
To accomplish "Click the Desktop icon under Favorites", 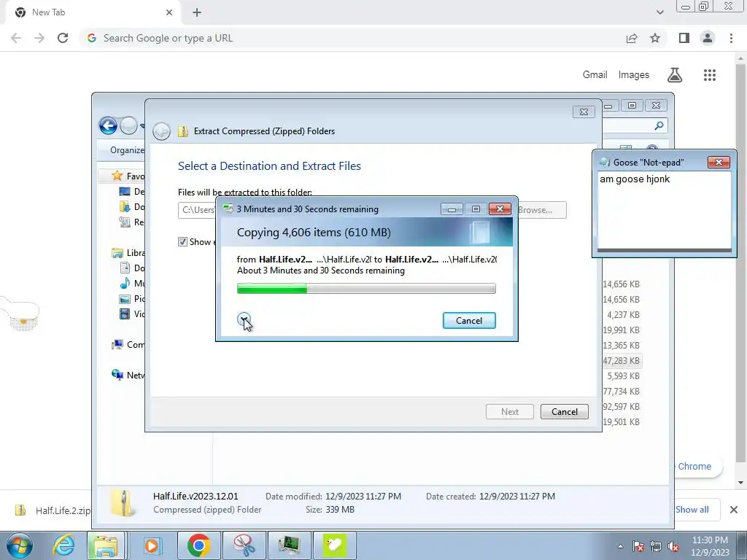I will 124,192.
